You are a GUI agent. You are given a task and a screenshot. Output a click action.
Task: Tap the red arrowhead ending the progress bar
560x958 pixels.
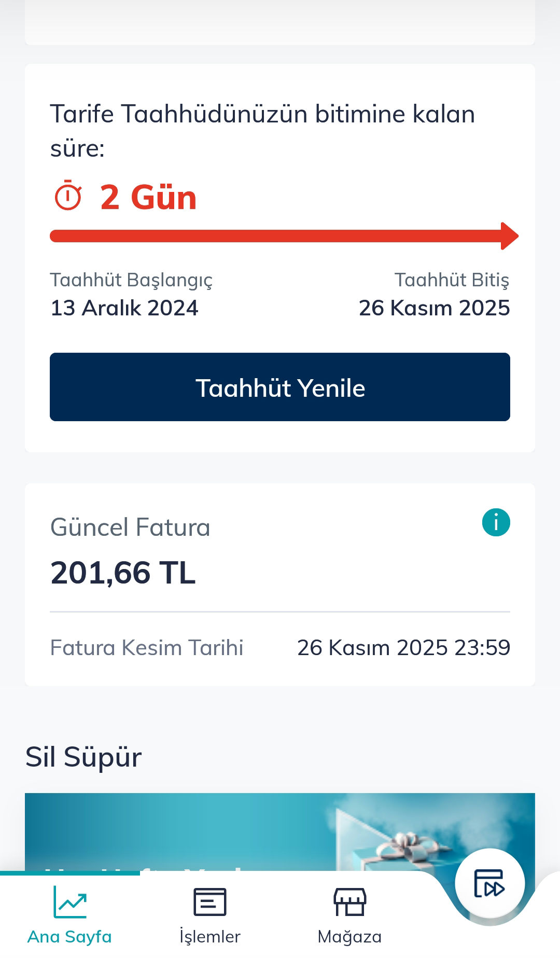pos(509,236)
